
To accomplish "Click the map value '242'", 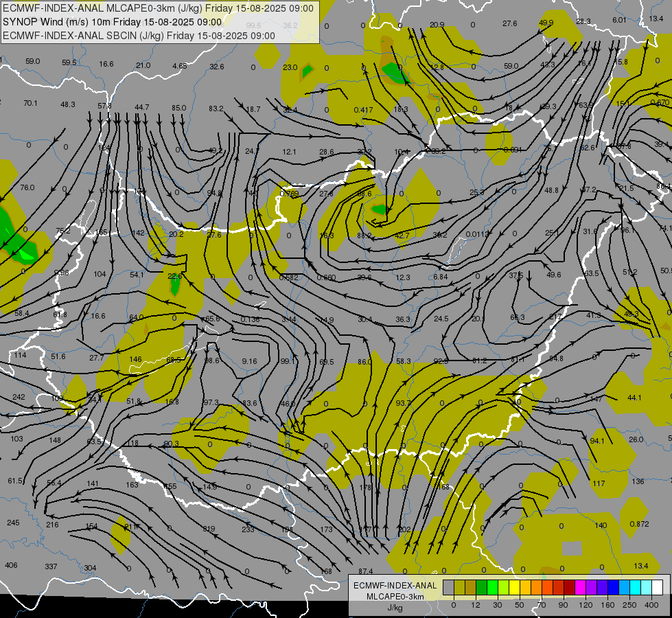I will click(x=19, y=397).
